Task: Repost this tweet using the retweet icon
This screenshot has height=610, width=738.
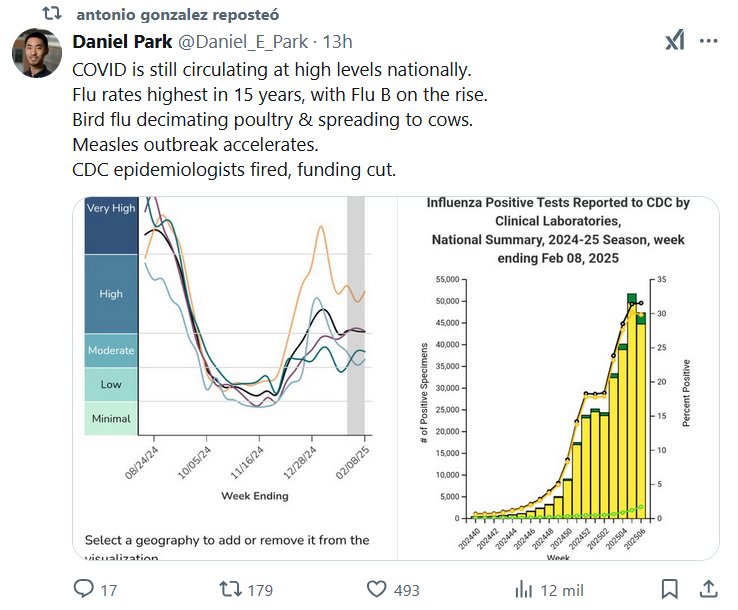Action: click(x=230, y=589)
